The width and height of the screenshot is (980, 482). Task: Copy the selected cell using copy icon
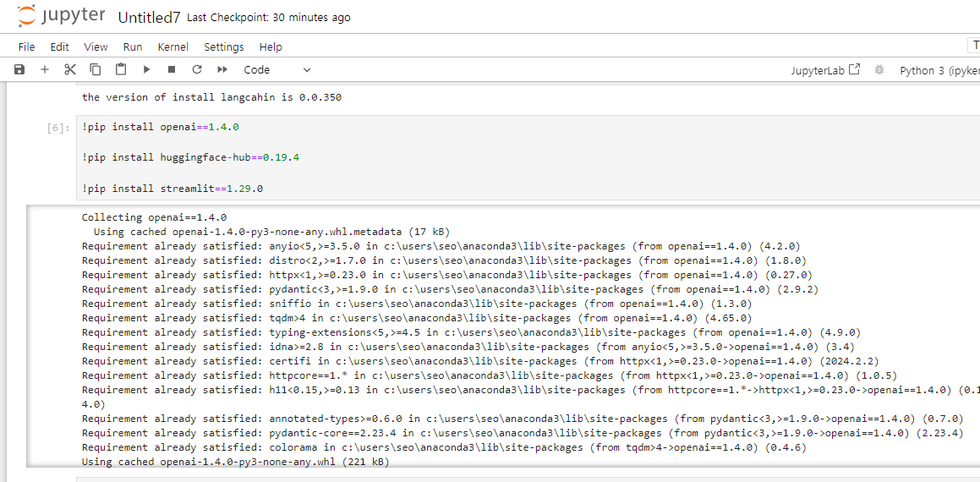(x=95, y=70)
